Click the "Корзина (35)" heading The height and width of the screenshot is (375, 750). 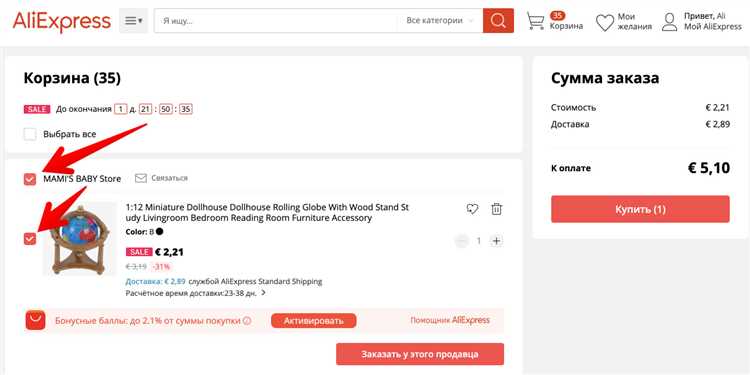click(x=72, y=78)
